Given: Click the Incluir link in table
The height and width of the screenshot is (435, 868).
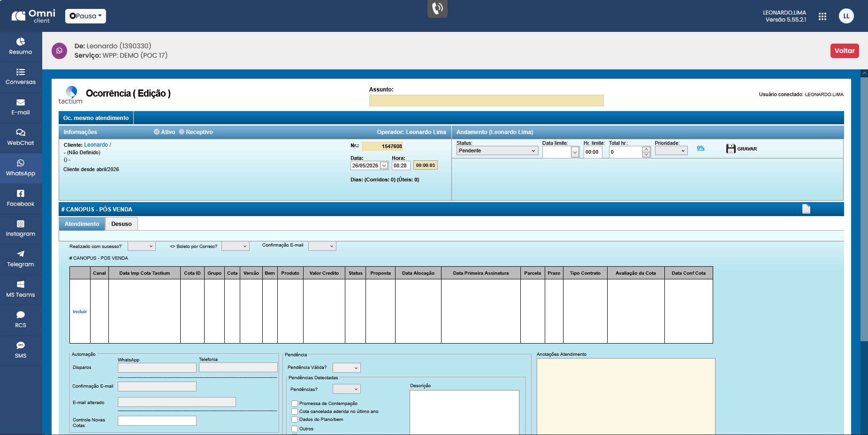Looking at the screenshot, I should [80, 312].
